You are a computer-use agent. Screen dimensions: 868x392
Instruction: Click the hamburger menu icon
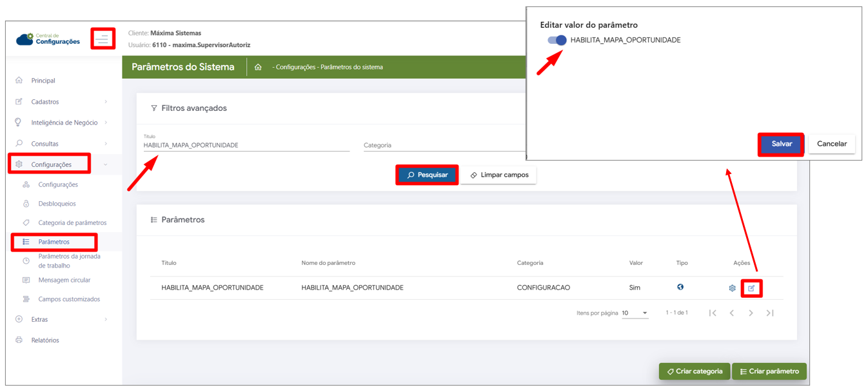coord(103,39)
